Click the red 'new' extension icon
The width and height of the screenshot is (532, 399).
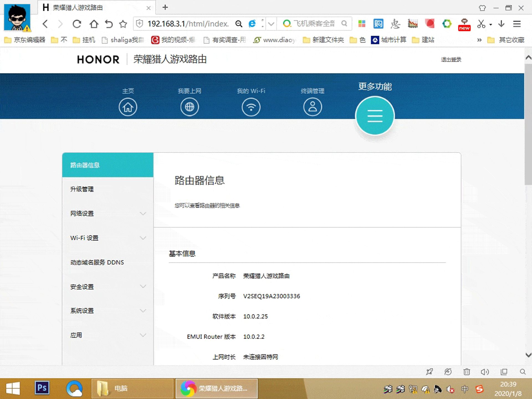(x=464, y=24)
